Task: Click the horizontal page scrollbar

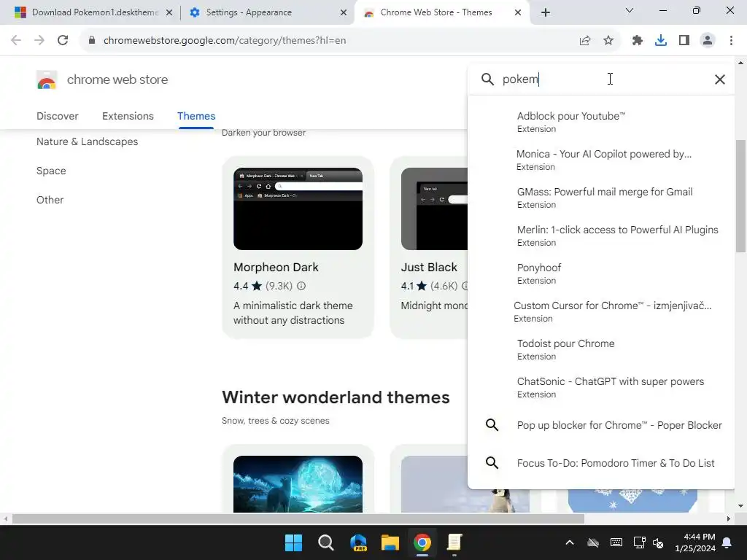Action: 298,518
